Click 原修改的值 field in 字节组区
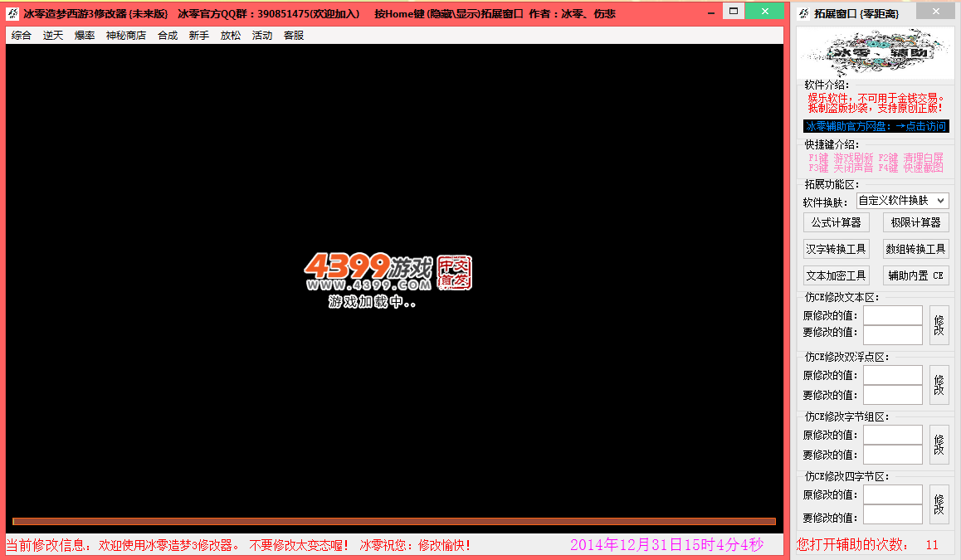 (x=893, y=435)
